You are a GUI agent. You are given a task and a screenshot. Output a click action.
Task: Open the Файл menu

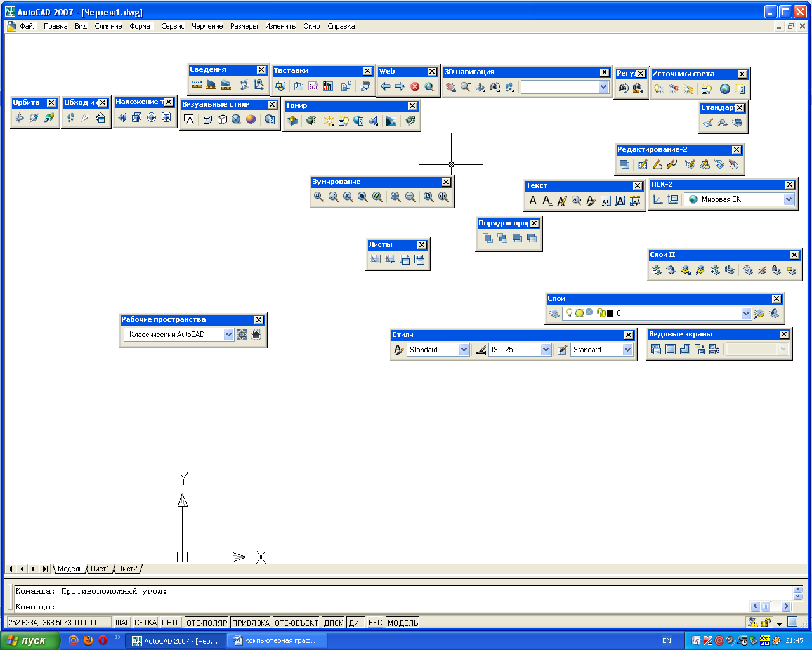pyautogui.click(x=28, y=26)
